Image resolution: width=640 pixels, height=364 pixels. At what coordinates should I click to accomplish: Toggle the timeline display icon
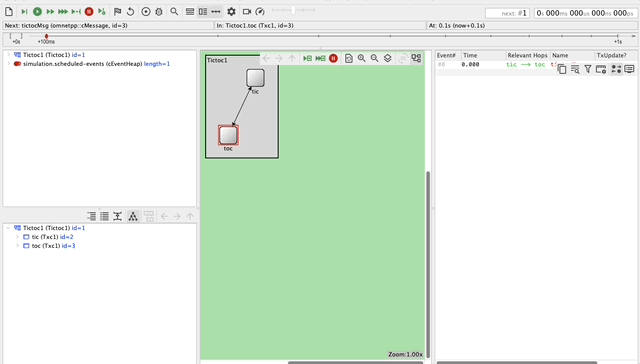tap(216, 11)
